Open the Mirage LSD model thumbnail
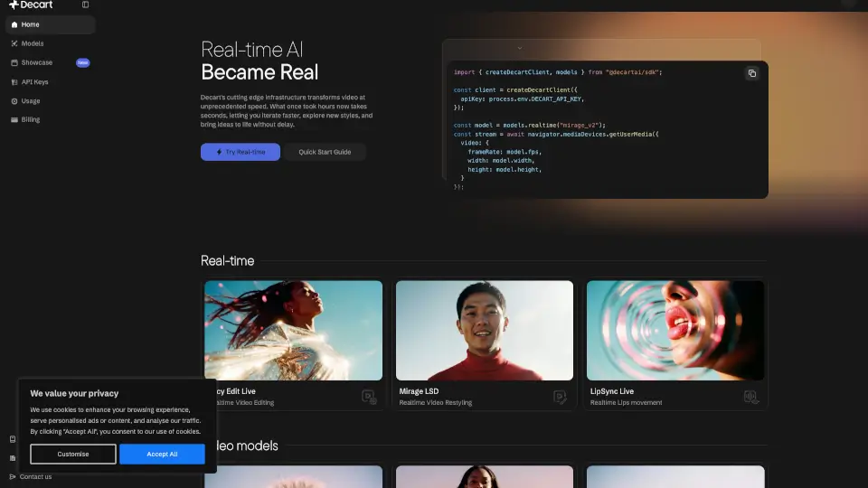The image size is (868, 488). 485,330
